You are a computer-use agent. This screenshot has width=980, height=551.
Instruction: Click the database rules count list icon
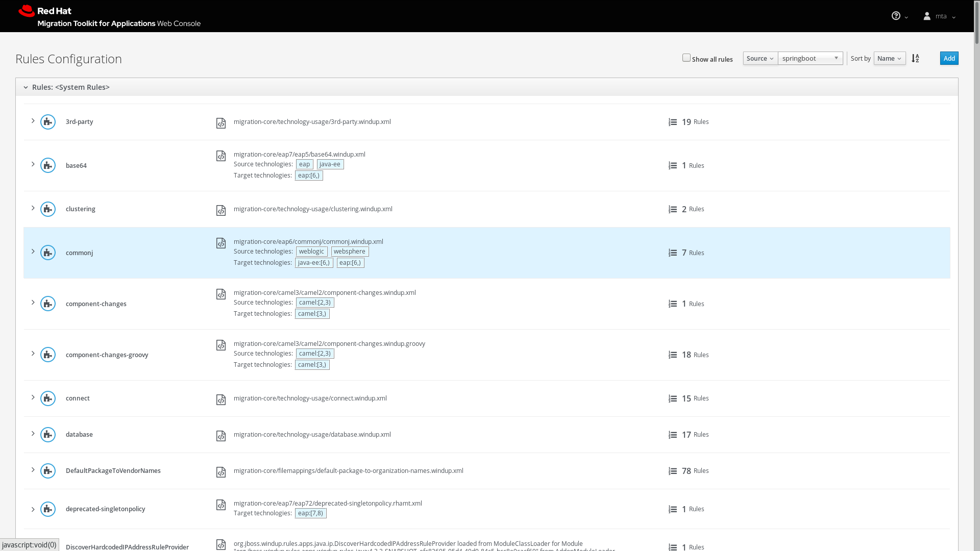click(x=673, y=435)
